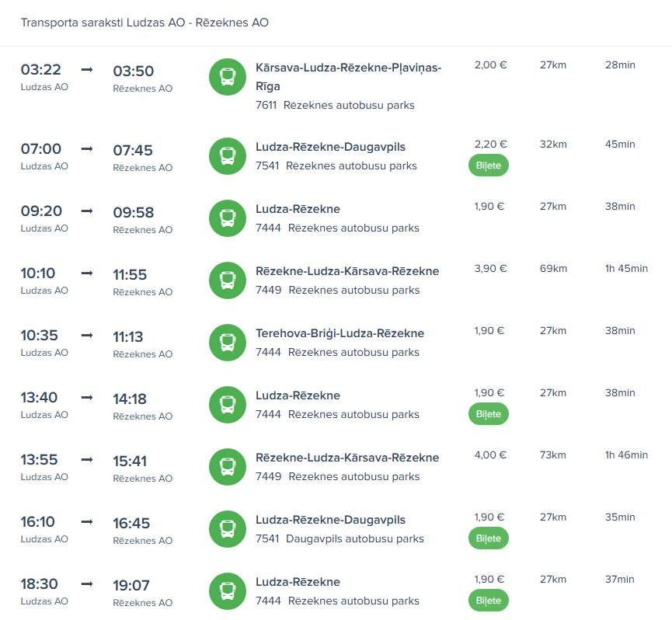Open Rēzekne-Ludza-Kārsava-Rēzekne route priced 4,00 €
Viewport: 672px width, 620px height.
click(x=346, y=458)
